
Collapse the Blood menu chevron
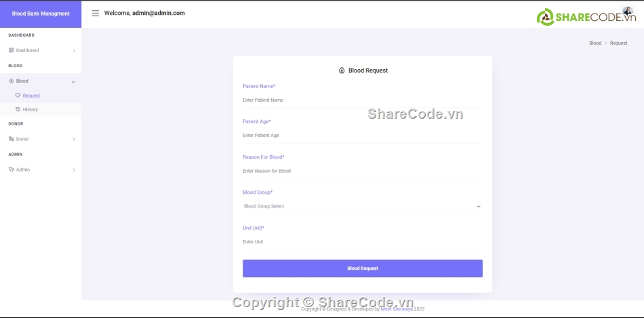coord(73,81)
